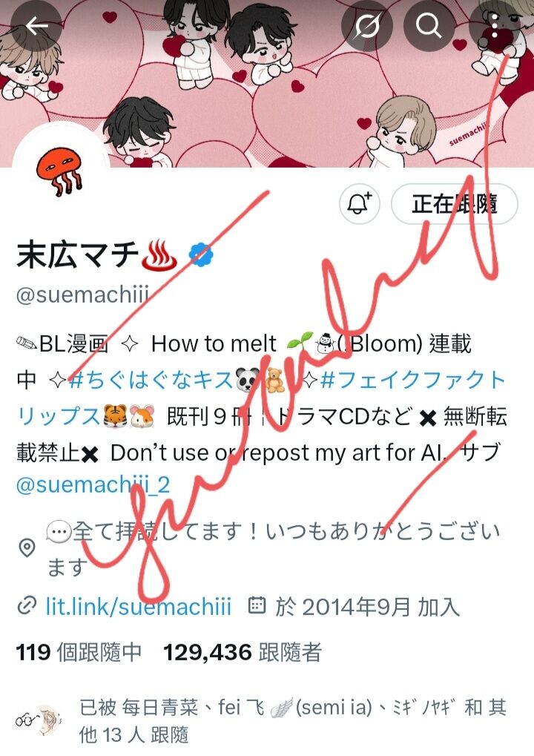Open the @suemachiii_2 sub account mention

click(93, 484)
